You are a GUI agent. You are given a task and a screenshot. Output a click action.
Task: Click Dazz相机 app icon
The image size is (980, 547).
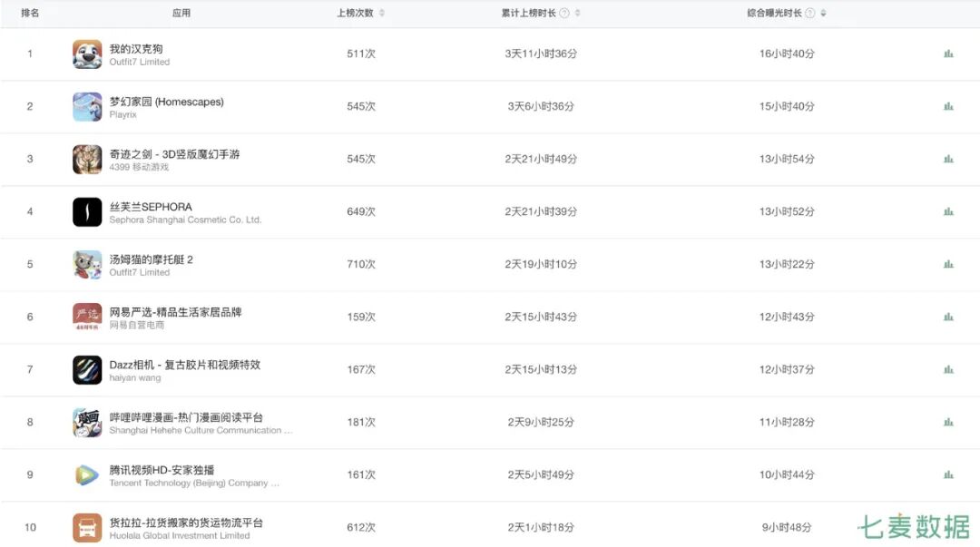[x=87, y=369]
